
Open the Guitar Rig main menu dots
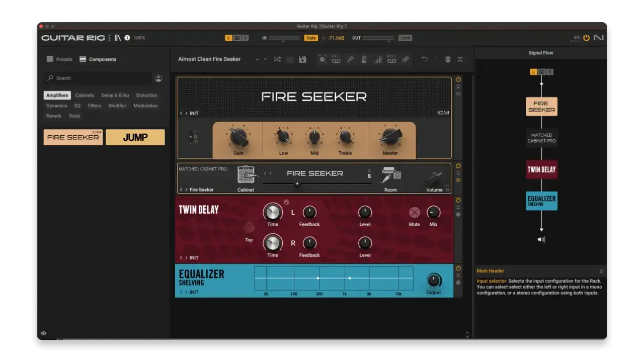coord(110,38)
